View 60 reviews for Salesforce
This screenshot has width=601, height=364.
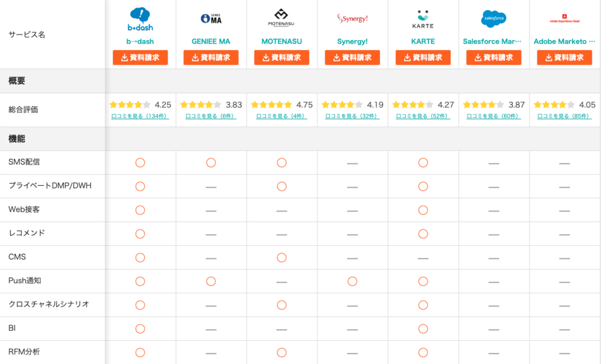493,116
